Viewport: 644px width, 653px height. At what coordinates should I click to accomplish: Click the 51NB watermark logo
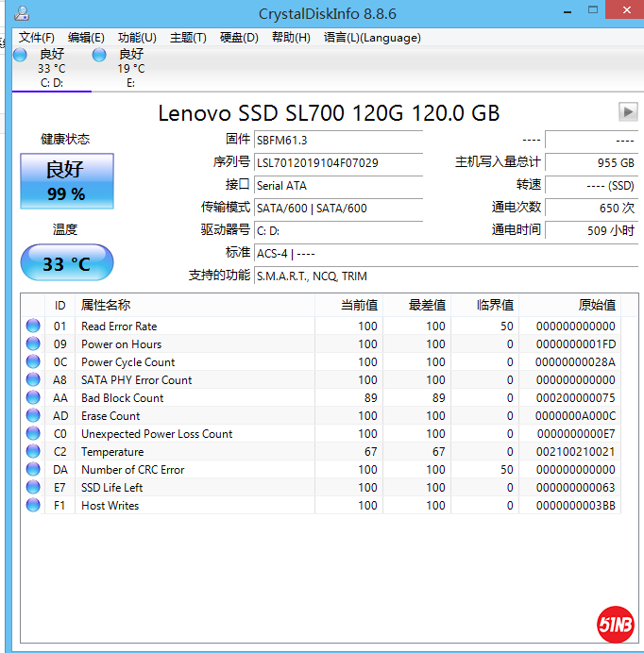(616, 624)
